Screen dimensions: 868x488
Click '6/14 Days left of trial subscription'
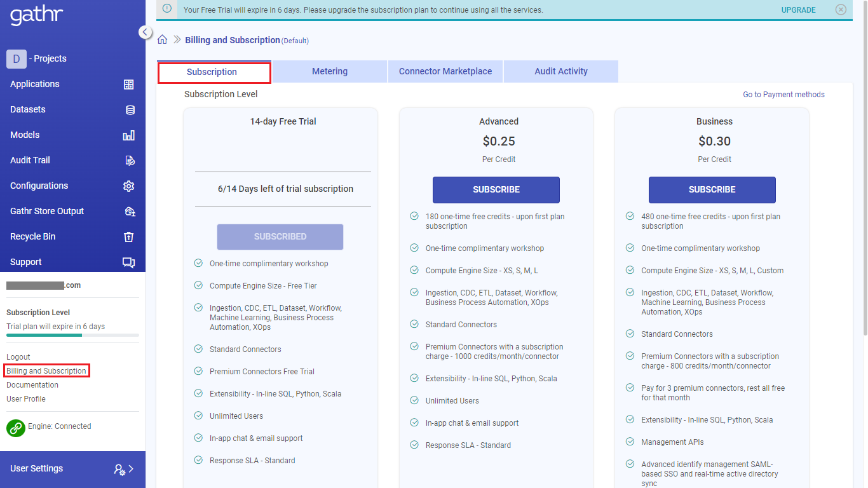click(285, 189)
